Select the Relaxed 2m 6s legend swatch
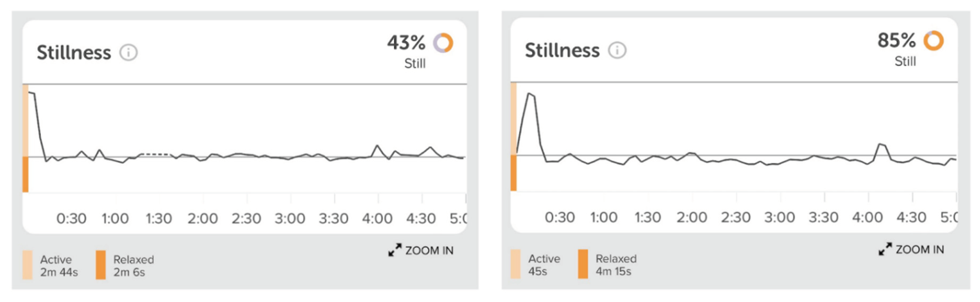This screenshot has width=980, height=302. [100, 265]
